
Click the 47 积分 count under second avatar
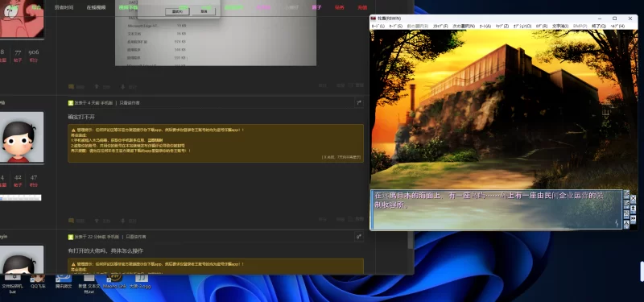click(34, 180)
